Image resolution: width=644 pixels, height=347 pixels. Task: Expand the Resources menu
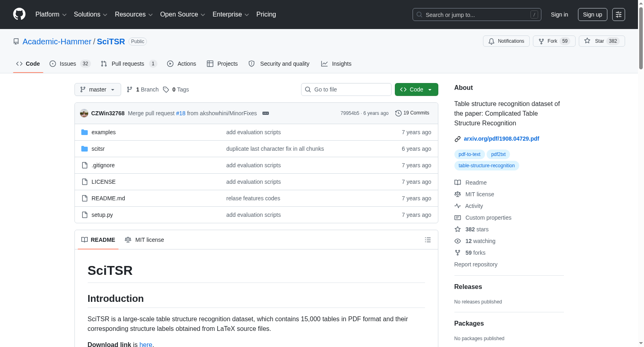pos(134,15)
